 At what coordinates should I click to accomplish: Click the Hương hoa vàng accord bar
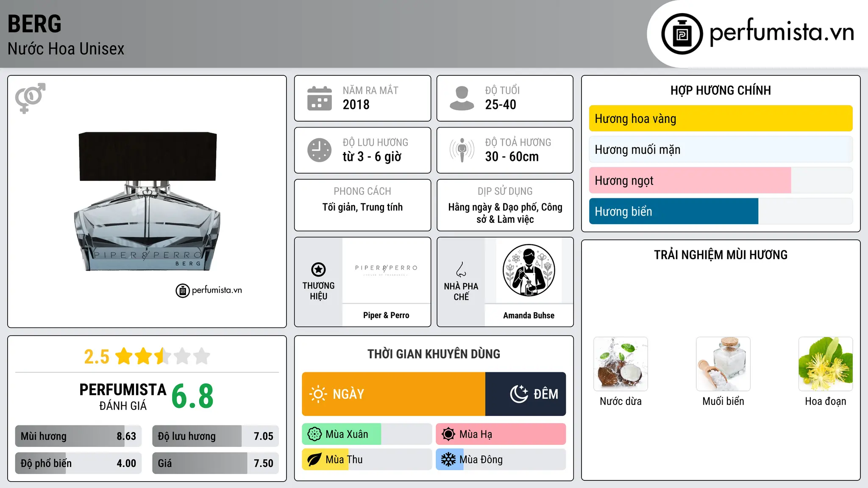pos(721,119)
